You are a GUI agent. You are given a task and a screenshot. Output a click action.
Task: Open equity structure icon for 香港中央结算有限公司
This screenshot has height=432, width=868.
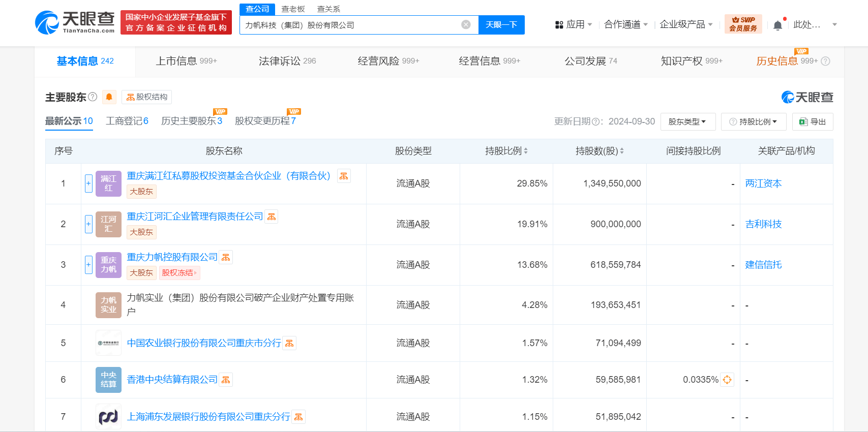[x=226, y=380]
